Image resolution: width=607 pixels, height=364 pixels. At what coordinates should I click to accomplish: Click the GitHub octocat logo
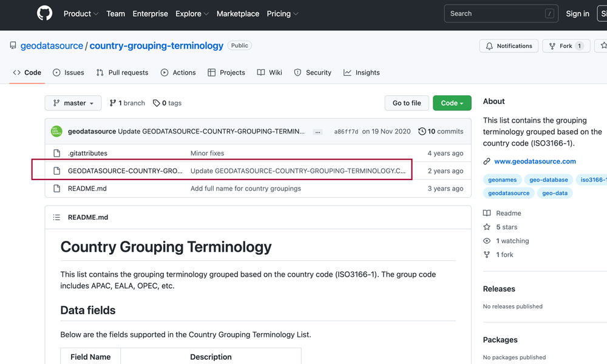pos(44,14)
